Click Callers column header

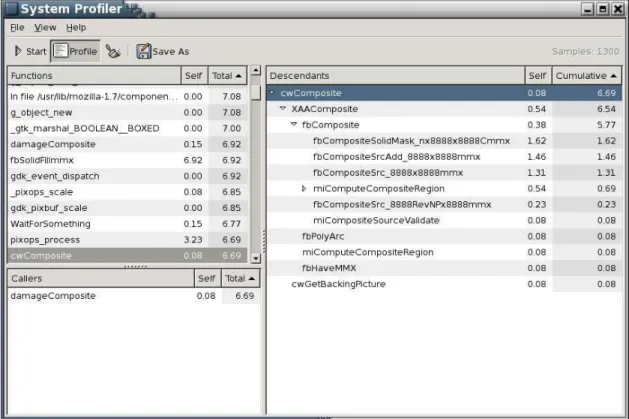click(x=101, y=278)
